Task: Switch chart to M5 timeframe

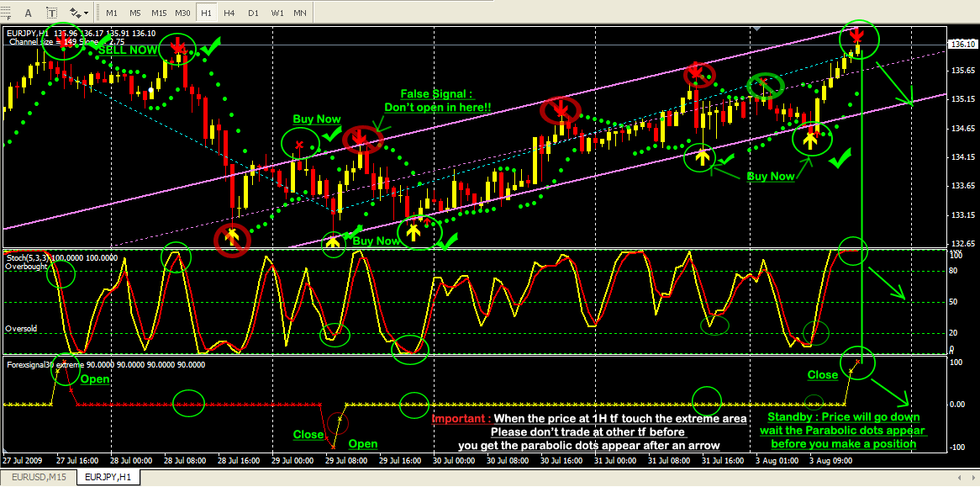Action: (x=136, y=13)
